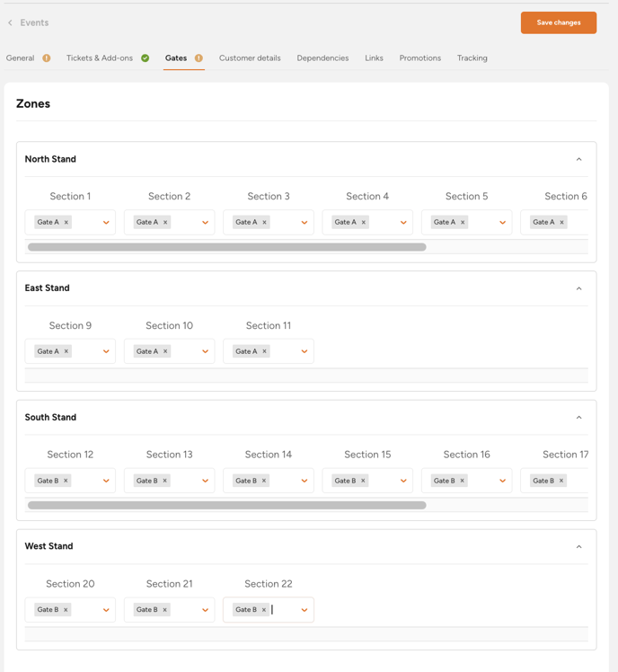Remove Gate A tag from Section 10
The height and width of the screenshot is (672, 618).
click(165, 352)
